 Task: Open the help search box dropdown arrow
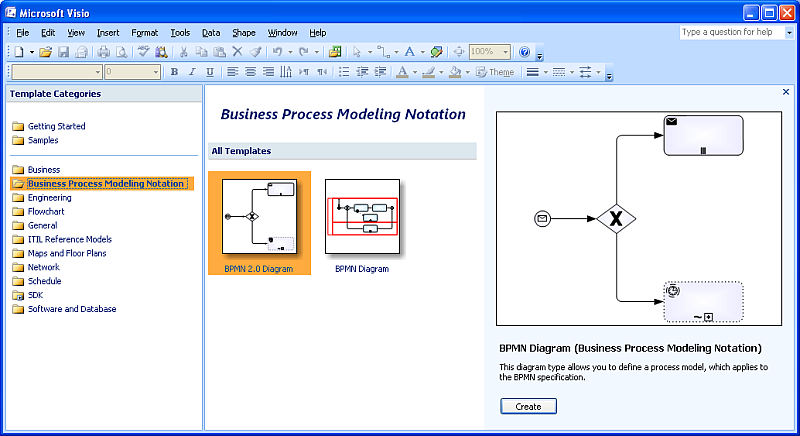(x=789, y=33)
